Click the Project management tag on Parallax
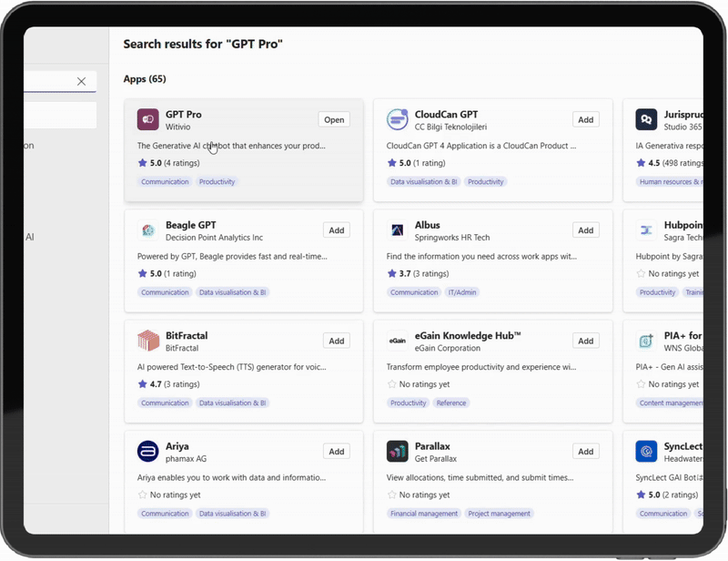728x561 pixels. coord(499,514)
